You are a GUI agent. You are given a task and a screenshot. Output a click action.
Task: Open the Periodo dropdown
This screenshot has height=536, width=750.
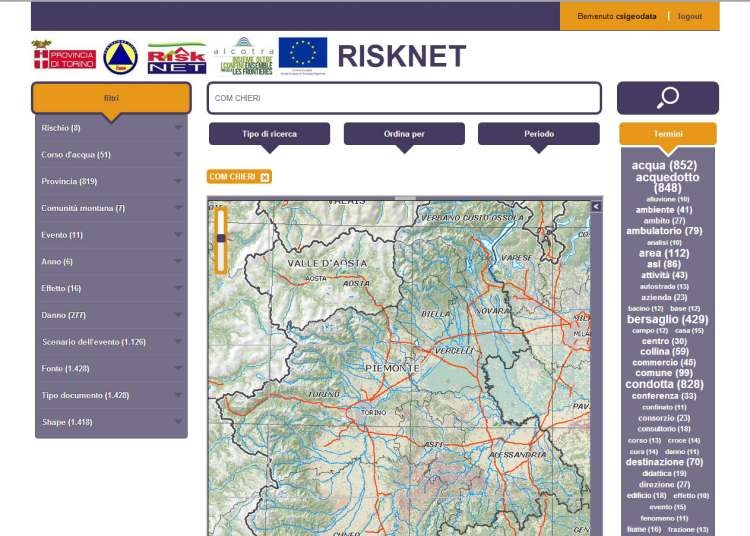539,134
